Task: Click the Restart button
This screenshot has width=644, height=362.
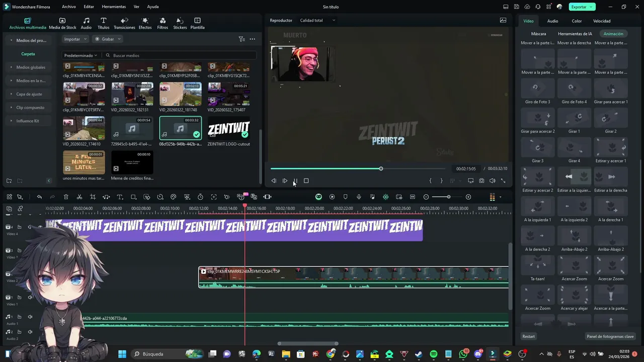Action: point(529,336)
